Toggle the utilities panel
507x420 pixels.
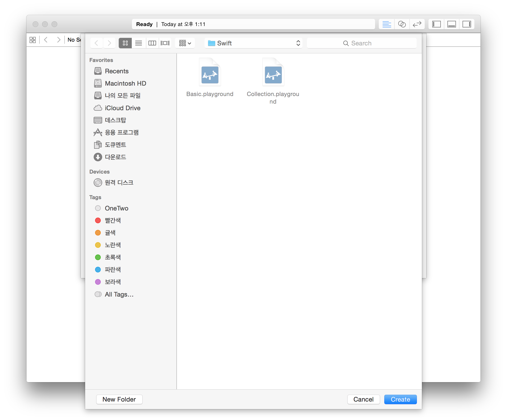pos(467,24)
